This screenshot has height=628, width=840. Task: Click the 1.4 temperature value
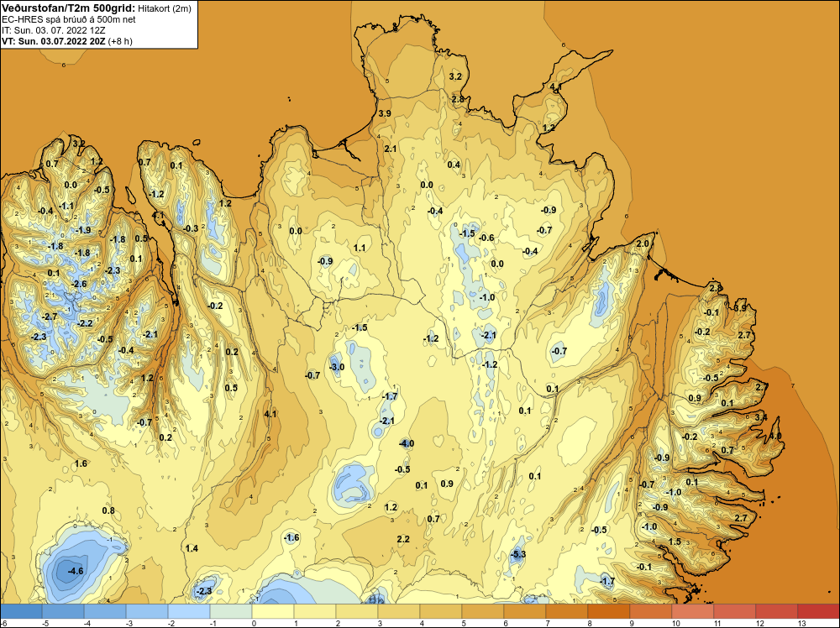[x=192, y=548]
